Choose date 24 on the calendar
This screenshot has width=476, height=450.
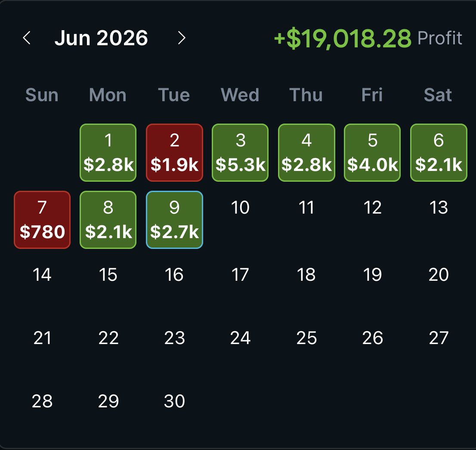click(240, 338)
